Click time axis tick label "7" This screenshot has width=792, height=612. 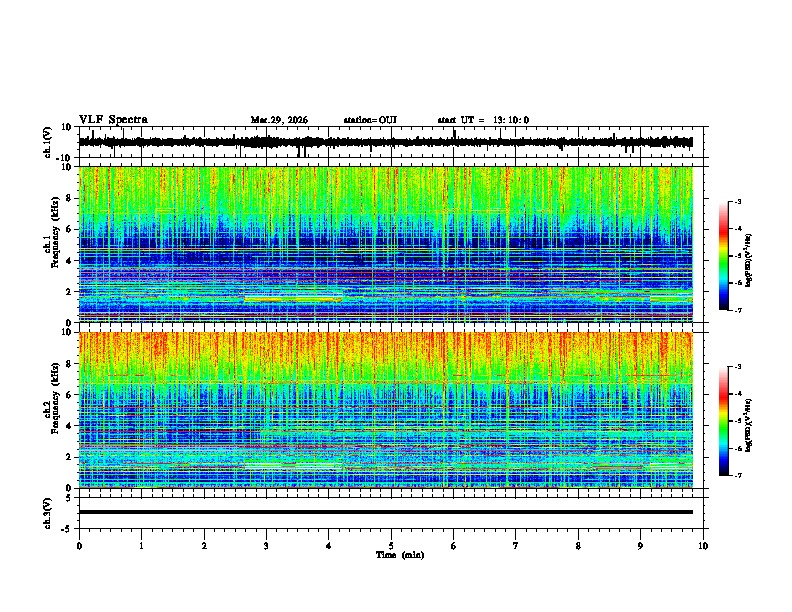point(516,546)
